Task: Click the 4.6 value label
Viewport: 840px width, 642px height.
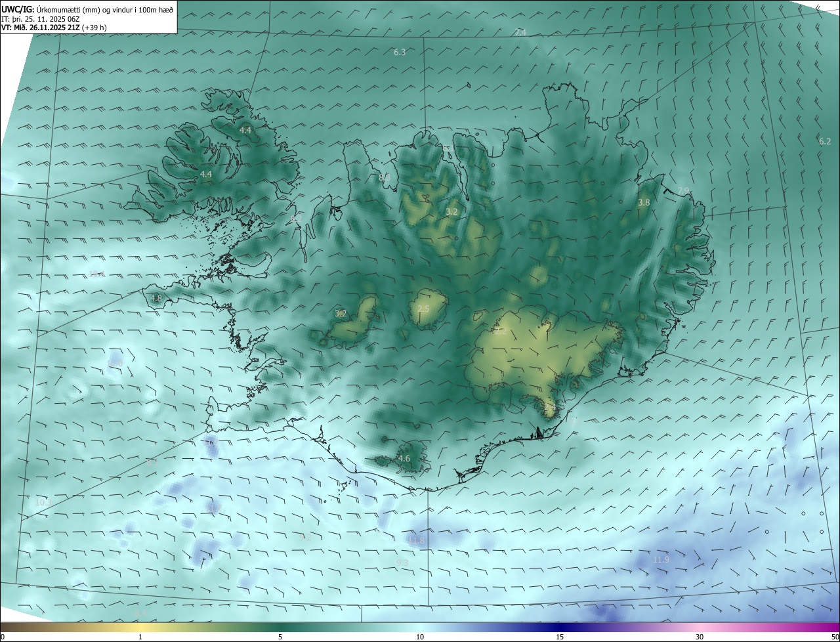Action: click(404, 458)
